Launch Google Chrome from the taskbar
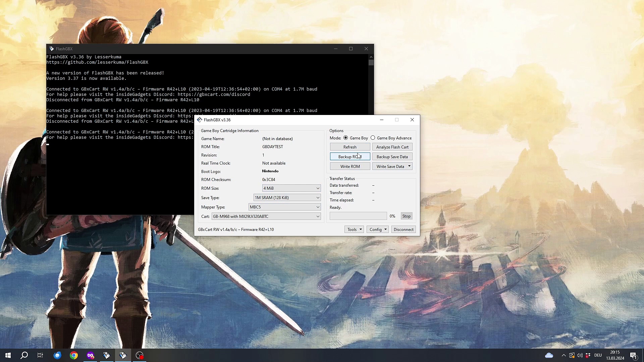 74,355
